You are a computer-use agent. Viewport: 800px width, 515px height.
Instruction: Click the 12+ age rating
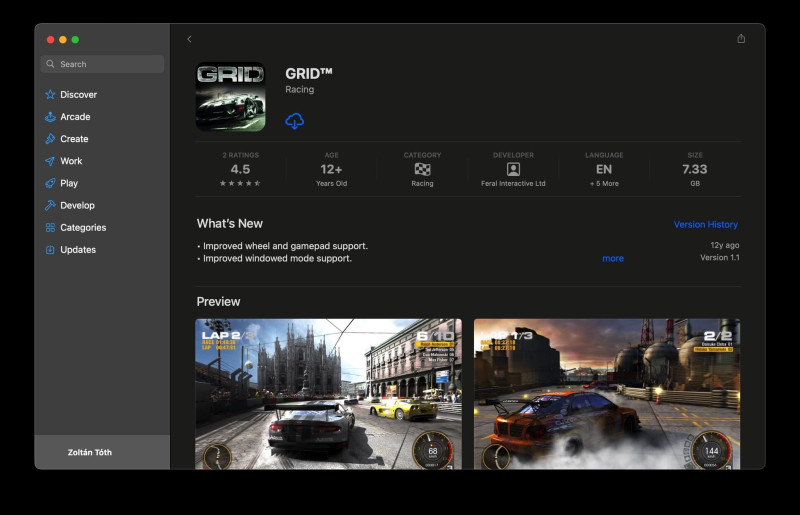click(331, 169)
